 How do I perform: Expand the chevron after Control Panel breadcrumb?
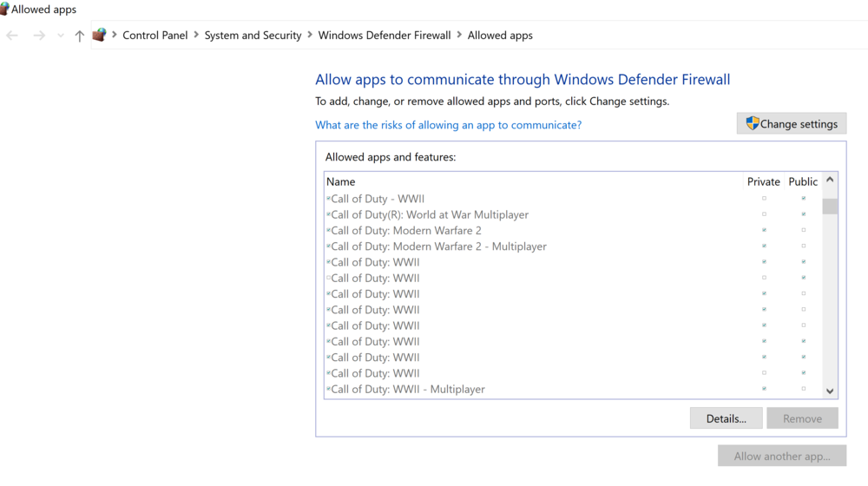(x=196, y=36)
